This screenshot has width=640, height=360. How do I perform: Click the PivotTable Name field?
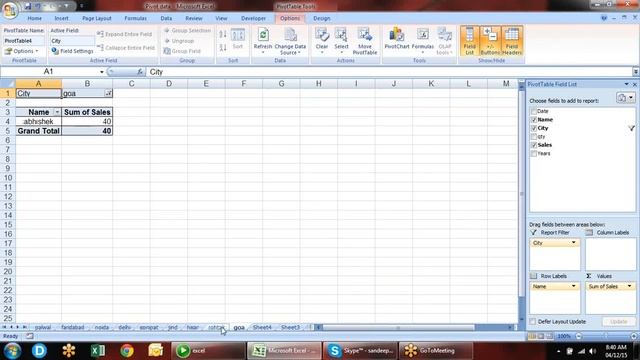(x=24, y=41)
